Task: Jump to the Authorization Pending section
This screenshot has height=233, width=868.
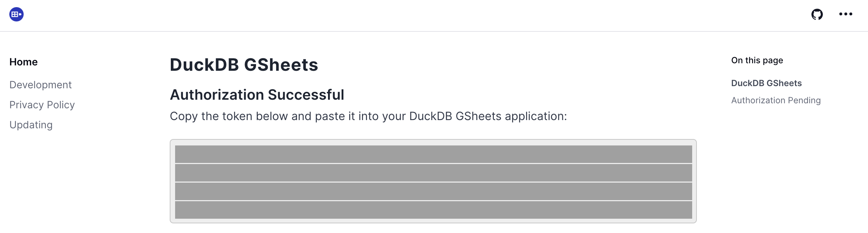Action: pos(775,100)
